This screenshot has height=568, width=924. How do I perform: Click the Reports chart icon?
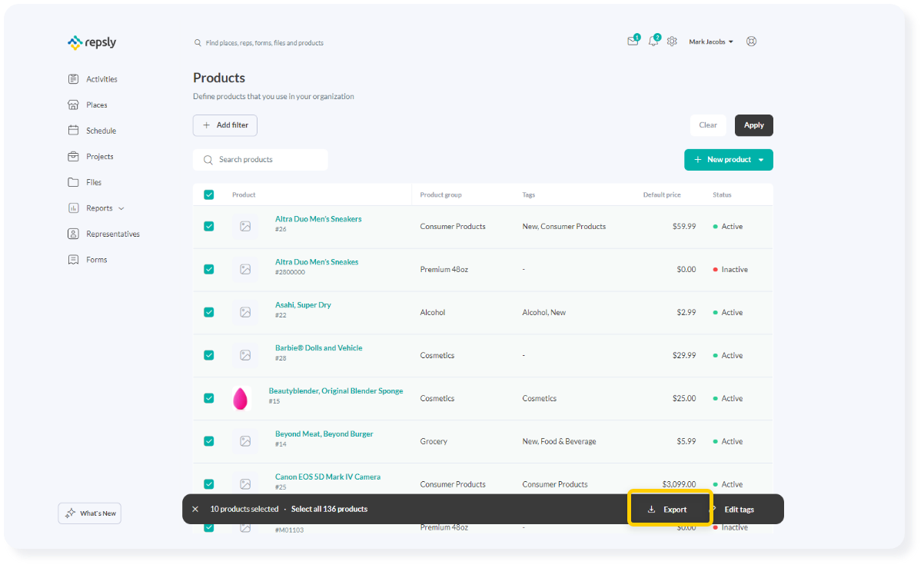[73, 208]
